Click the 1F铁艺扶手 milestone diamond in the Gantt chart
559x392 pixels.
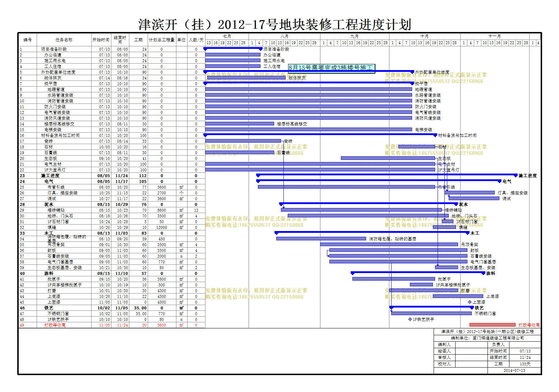[410, 319]
